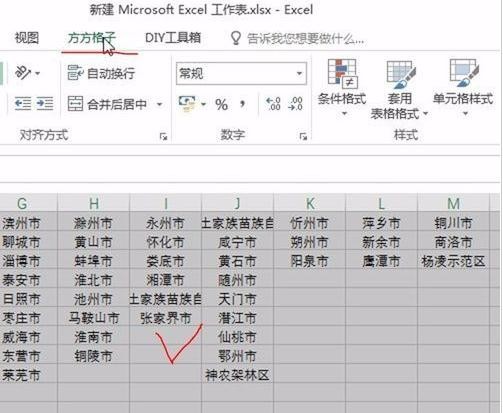Select column H header
This screenshot has width=503, height=413.
pyautogui.click(x=94, y=203)
